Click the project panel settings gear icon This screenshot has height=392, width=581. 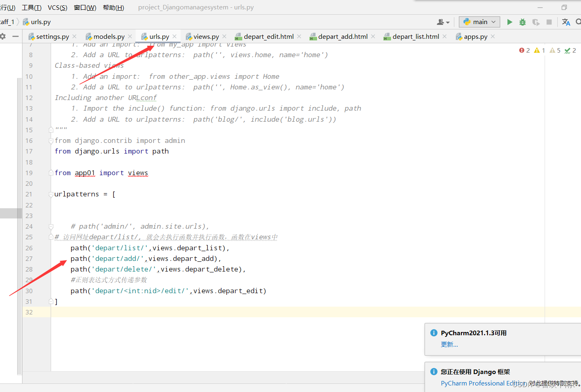tap(3, 36)
